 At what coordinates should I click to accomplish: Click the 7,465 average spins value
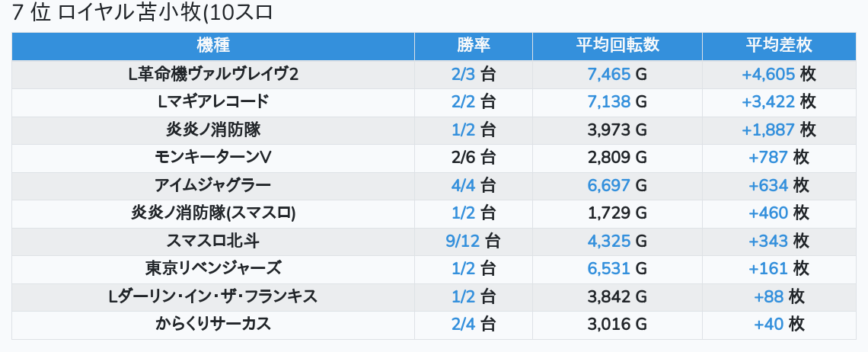609,74
